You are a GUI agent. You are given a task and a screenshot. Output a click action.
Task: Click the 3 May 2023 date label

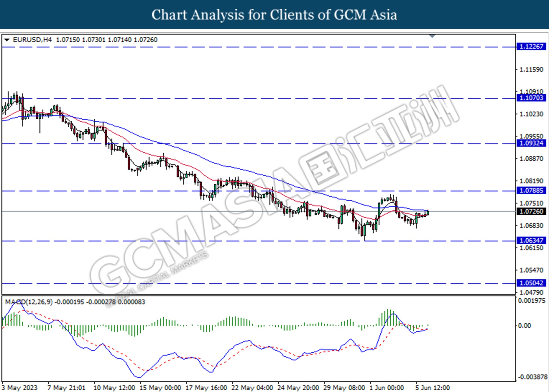(19, 388)
